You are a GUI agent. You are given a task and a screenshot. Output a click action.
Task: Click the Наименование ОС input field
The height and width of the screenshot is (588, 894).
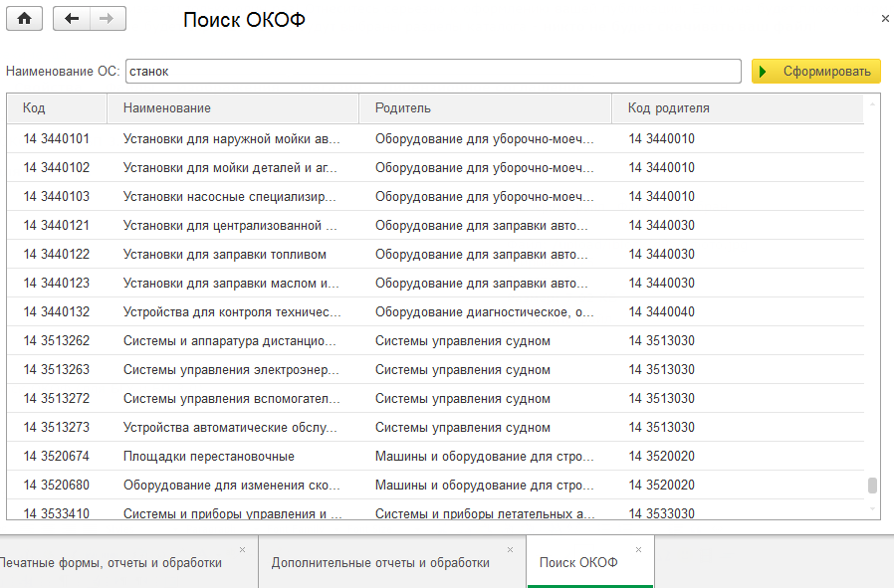(x=433, y=72)
